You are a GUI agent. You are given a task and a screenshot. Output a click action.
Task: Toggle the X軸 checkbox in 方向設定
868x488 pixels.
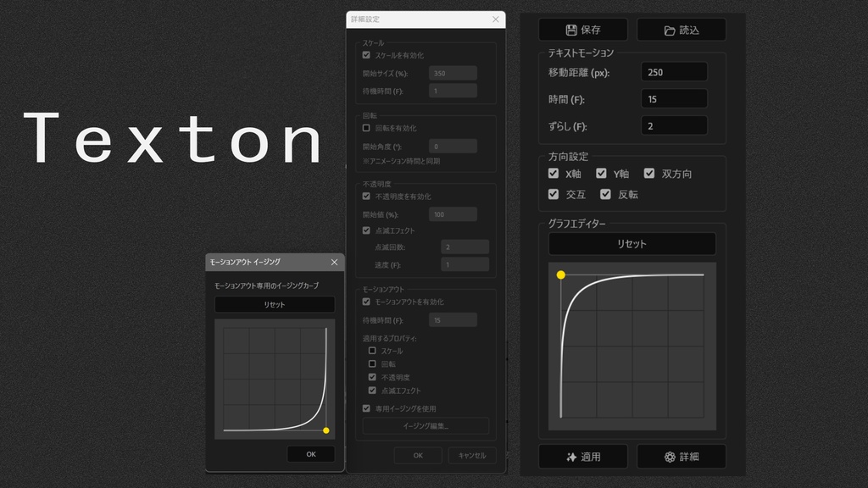coord(554,173)
